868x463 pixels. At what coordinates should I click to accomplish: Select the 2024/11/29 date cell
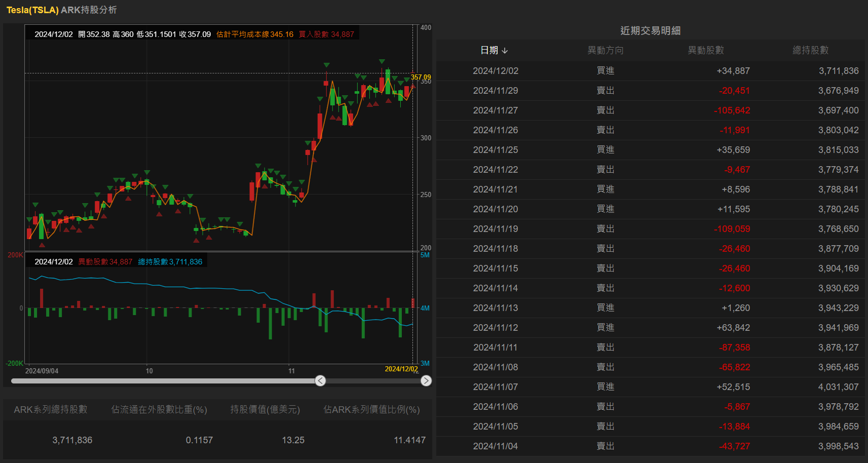[x=496, y=91]
